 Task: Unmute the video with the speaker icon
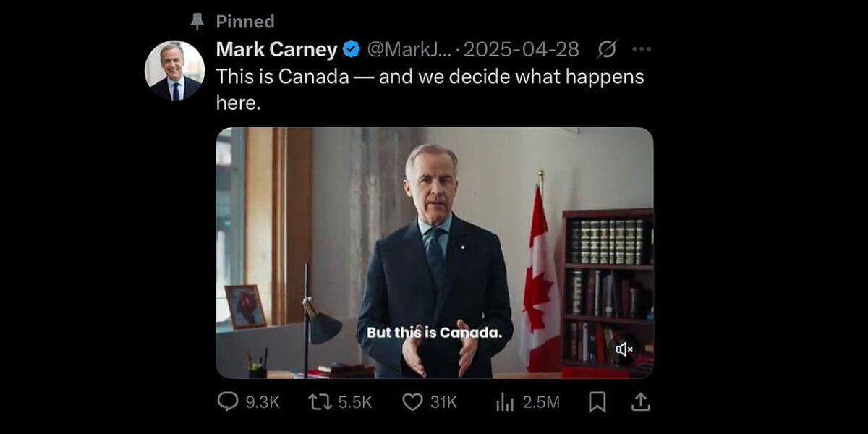(x=624, y=349)
